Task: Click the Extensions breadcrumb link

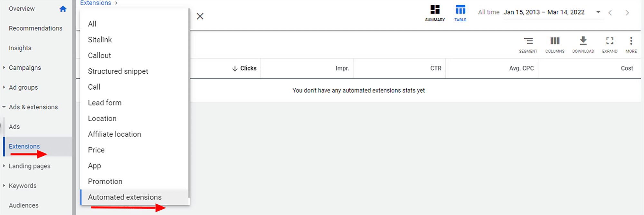Action: [95, 3]
